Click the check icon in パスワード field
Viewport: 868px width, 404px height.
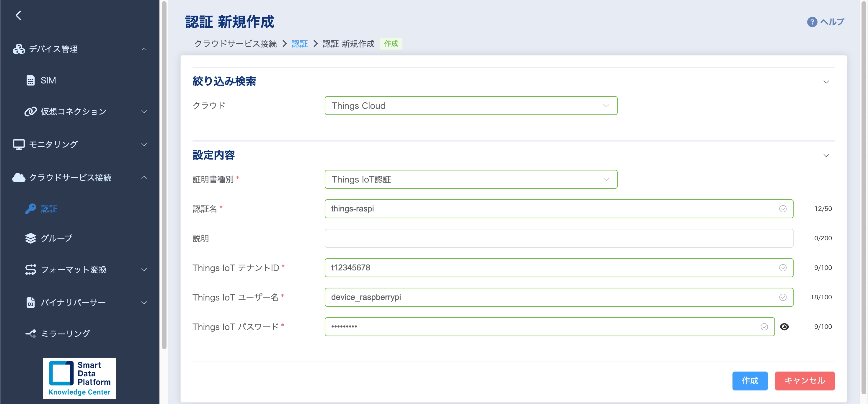tap(764, 326)
